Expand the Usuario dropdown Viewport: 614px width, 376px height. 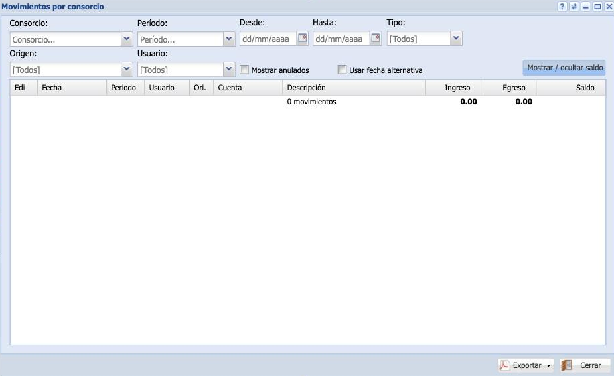coord(229,69)
